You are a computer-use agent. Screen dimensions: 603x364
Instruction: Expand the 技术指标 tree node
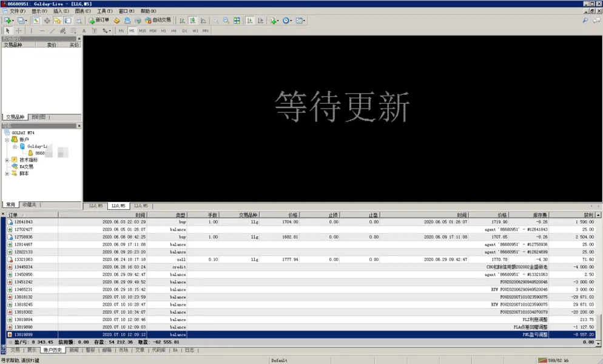(x=7, y=160)
